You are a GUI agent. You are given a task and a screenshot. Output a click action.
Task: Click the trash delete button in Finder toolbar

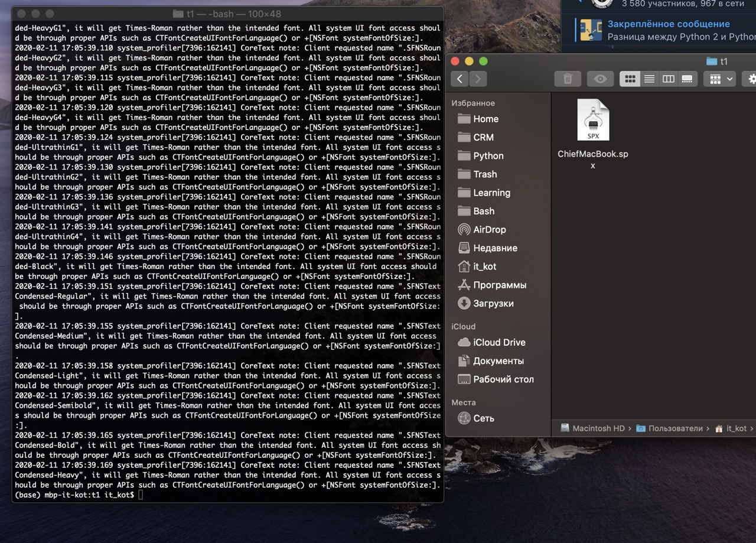click(x=568, y=79)
